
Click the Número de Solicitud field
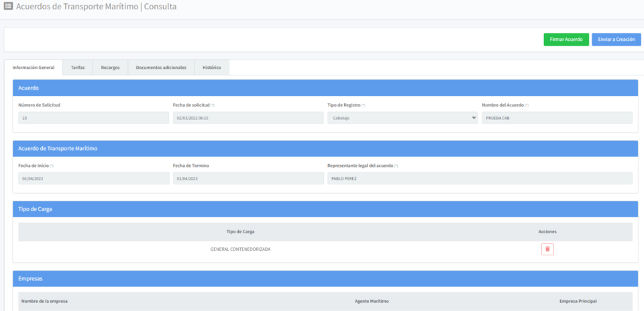click(94, 118)
